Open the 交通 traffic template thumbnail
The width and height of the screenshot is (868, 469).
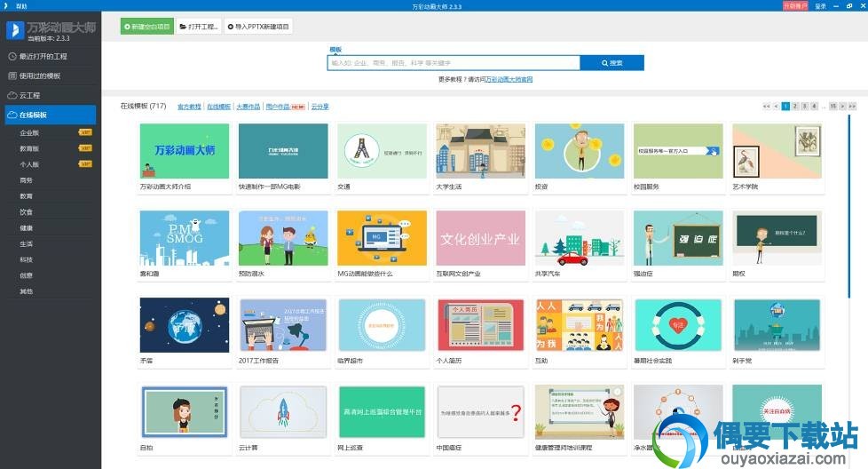pos(382,151)
